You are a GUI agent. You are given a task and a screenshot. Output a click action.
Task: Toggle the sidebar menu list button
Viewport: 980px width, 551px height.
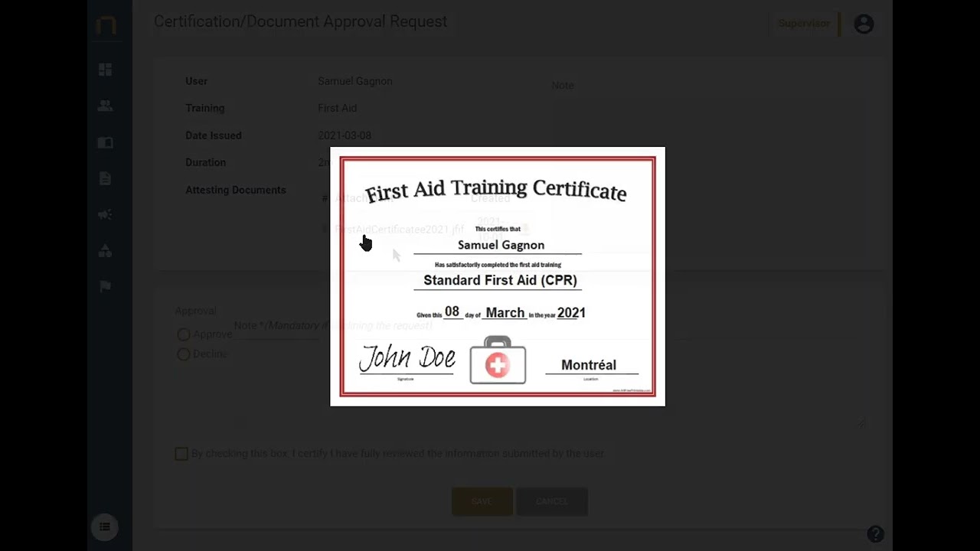point(105,527)
